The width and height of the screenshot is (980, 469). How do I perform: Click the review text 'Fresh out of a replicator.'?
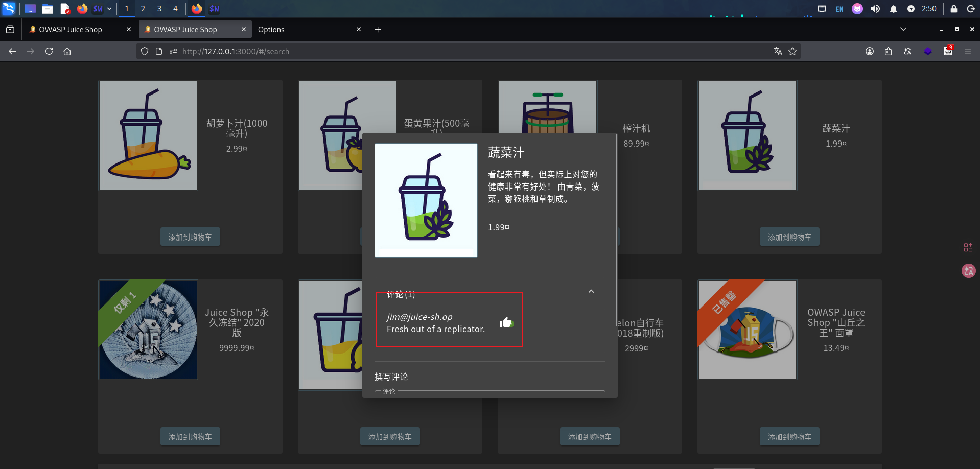coord(436,329)
